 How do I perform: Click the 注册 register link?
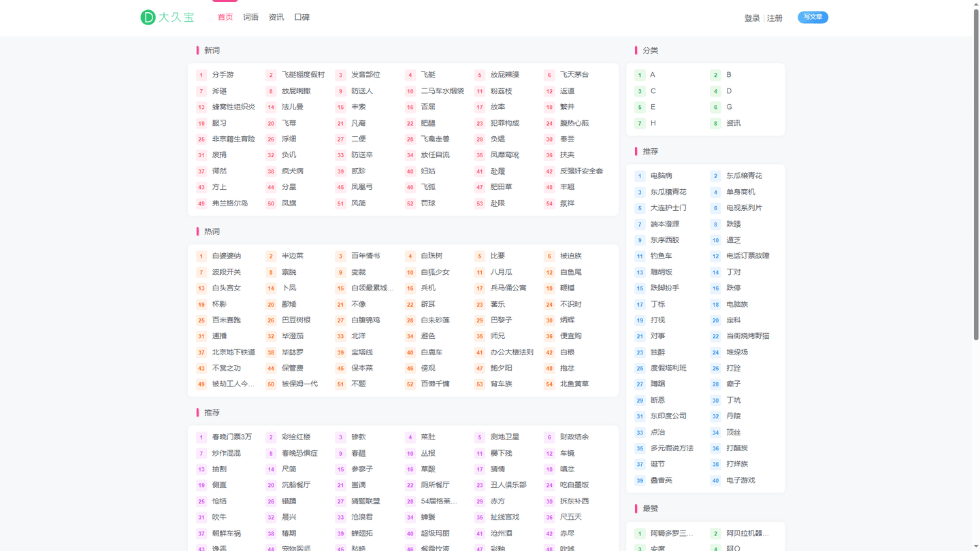[775, 18]
